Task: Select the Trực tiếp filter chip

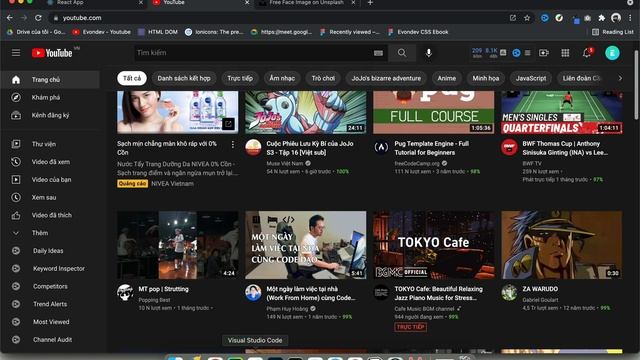Action: click(x=240, y=78)
